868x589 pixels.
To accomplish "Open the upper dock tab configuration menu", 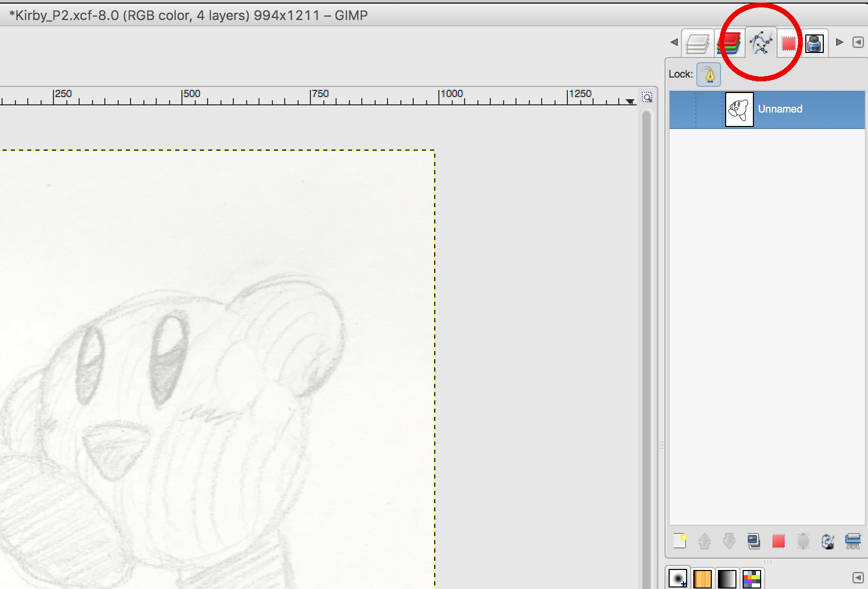I will (x=858, y=42).
